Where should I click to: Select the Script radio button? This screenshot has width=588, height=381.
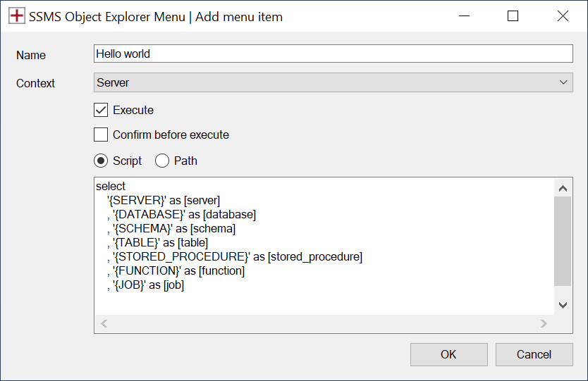click(x=101, y=161)
